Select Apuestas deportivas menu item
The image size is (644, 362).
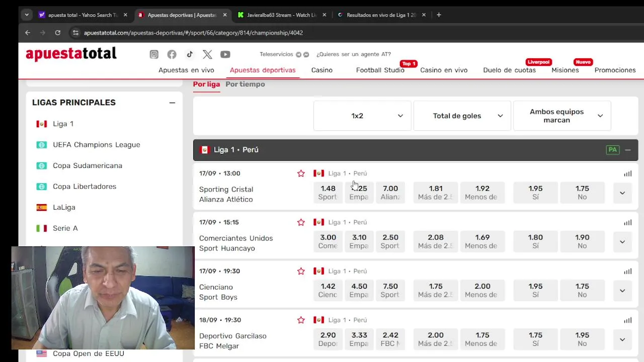click(x=263, y=70)
